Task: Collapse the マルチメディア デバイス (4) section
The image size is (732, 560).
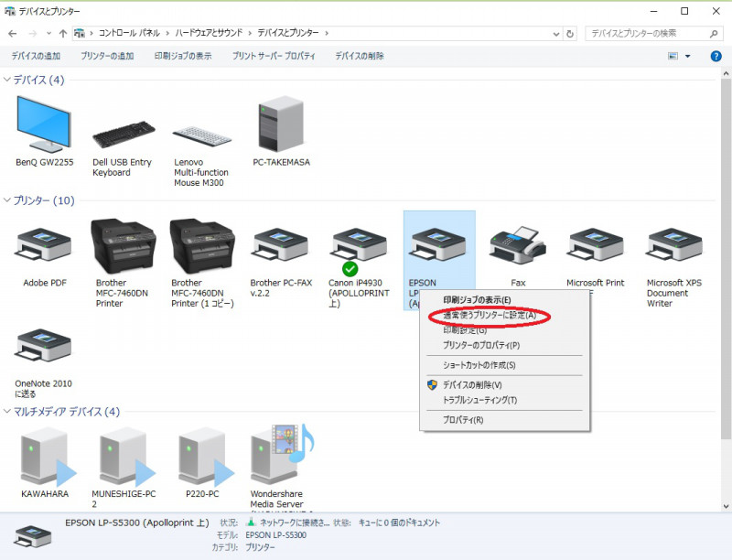Action: [7, 411]
